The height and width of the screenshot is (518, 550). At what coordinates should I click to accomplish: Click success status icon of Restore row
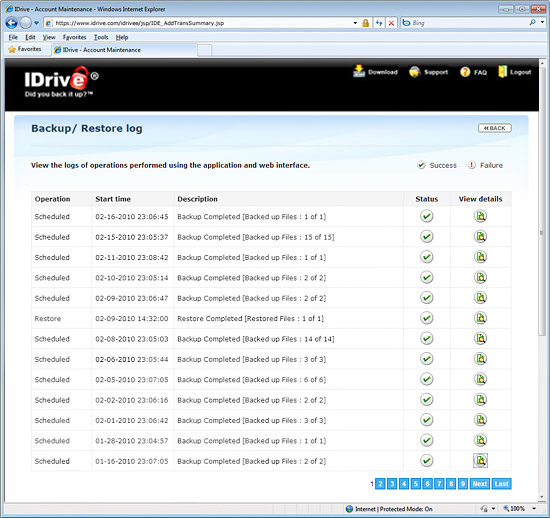(427, 318)
